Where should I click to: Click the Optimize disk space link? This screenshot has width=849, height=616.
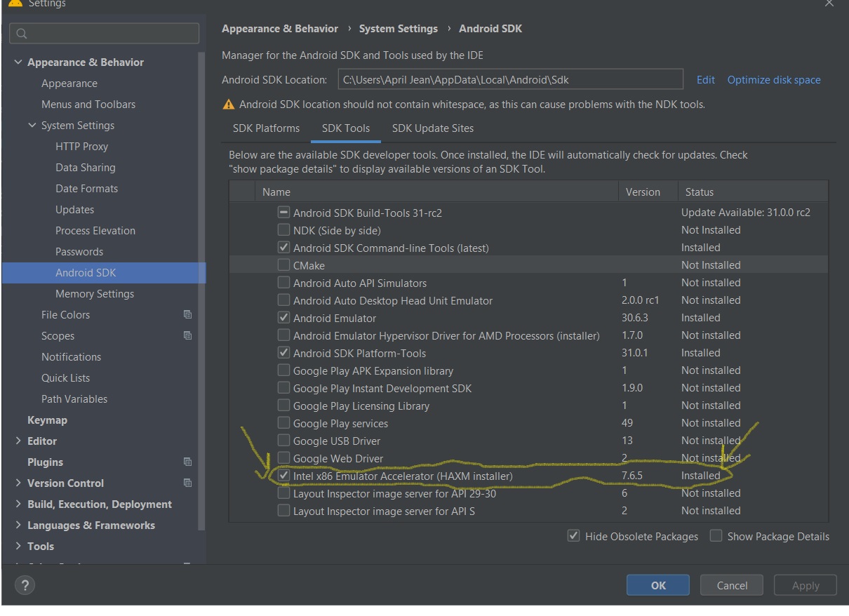pos(773,80)
